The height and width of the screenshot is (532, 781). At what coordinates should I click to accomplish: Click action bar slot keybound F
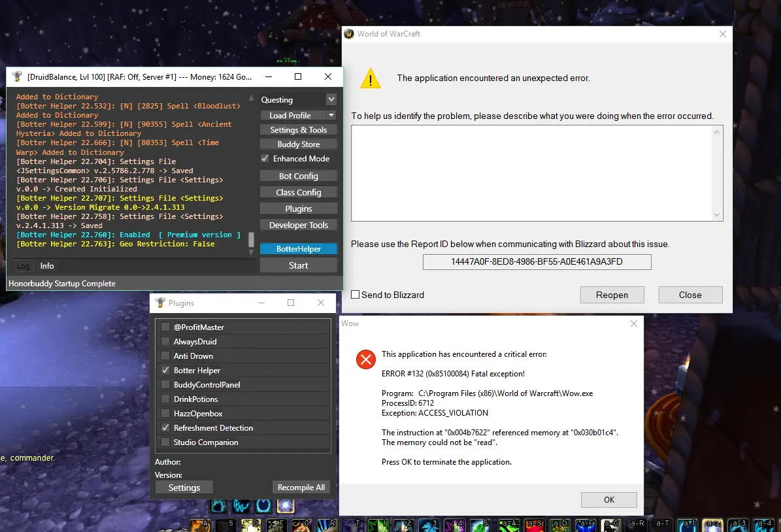click(x=277, y=525)
